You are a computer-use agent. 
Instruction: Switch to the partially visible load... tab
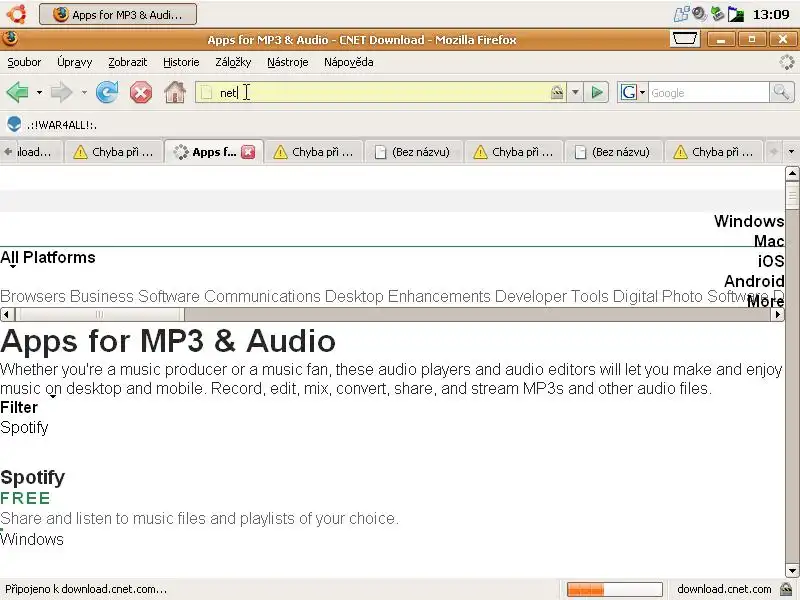tap(32, 152)
